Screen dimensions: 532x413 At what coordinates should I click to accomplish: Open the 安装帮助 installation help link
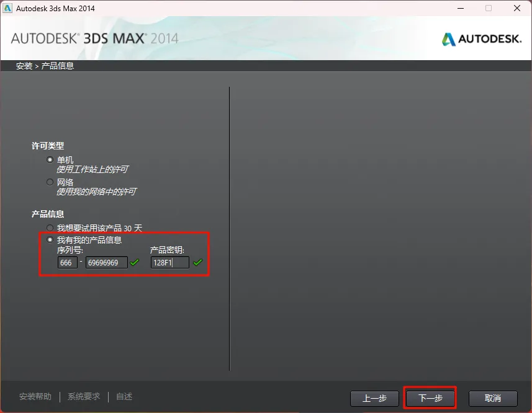coord(35,396)
